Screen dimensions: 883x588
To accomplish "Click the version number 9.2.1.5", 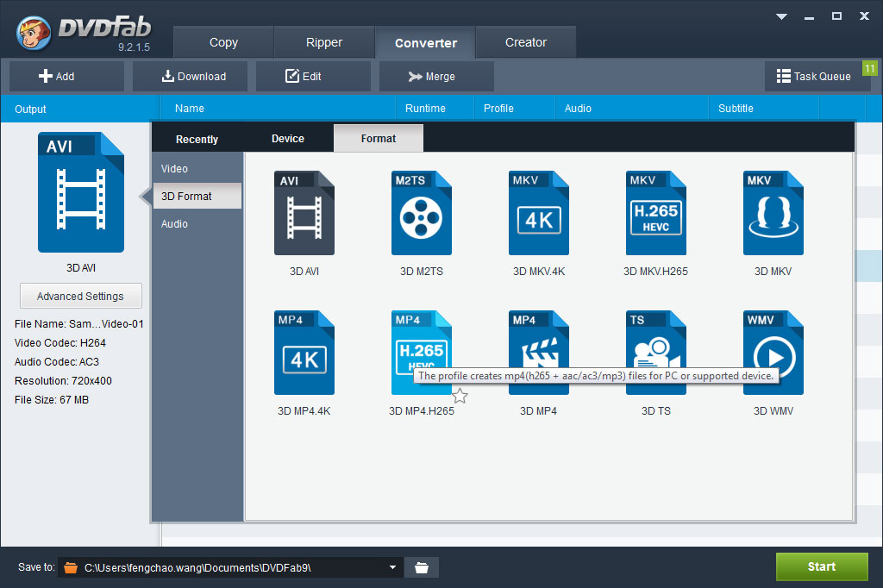I will [134, 47].
